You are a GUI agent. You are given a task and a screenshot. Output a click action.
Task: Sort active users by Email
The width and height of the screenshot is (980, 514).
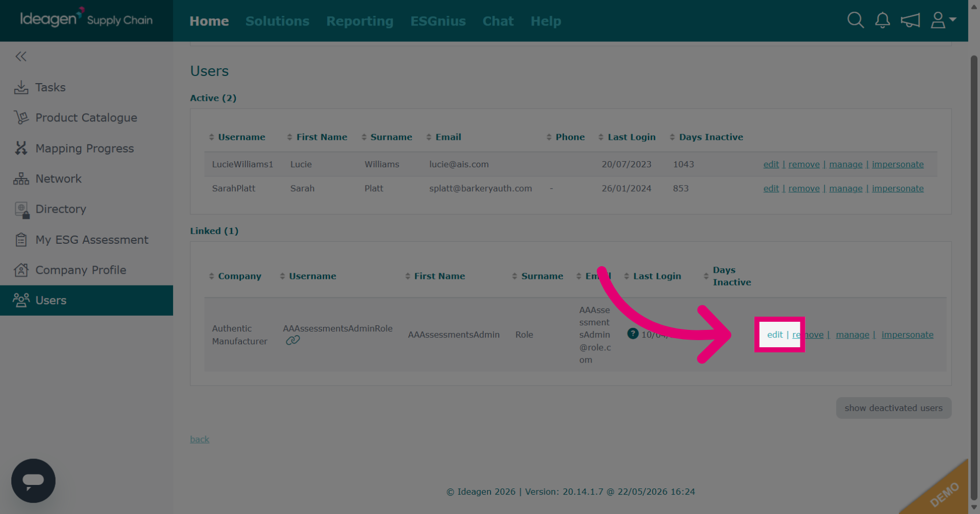click(444, 137)
